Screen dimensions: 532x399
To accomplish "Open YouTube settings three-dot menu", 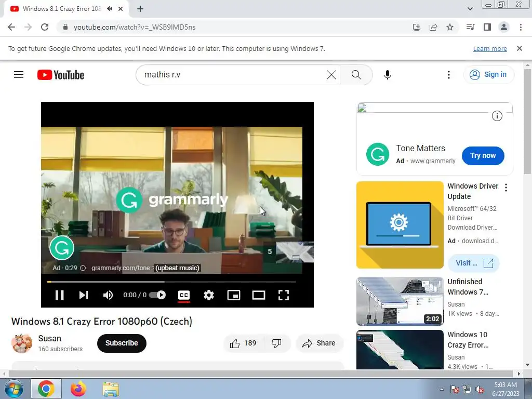I will [448, 75].
